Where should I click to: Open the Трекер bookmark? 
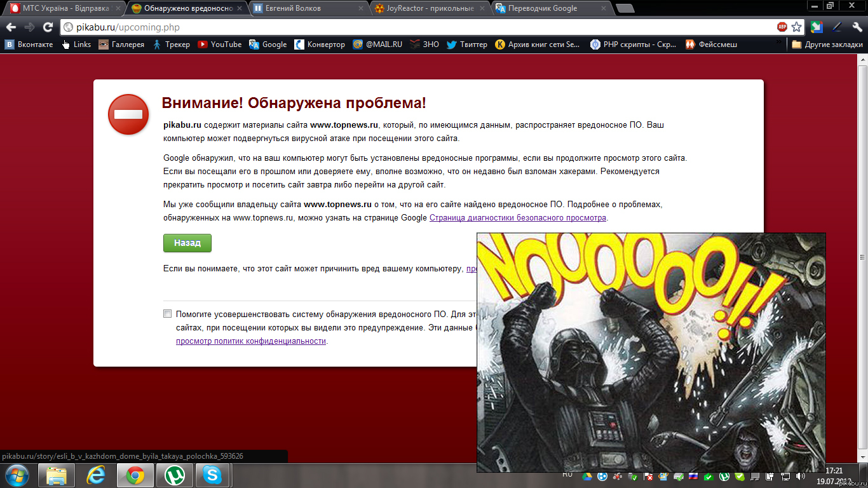[171, 44]
